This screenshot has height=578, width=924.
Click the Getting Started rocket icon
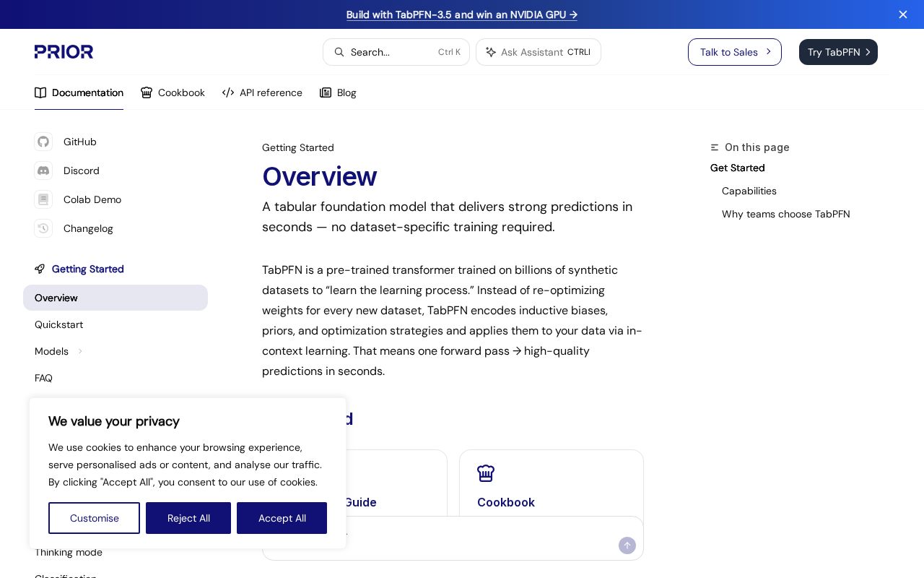tap(40, 269)
